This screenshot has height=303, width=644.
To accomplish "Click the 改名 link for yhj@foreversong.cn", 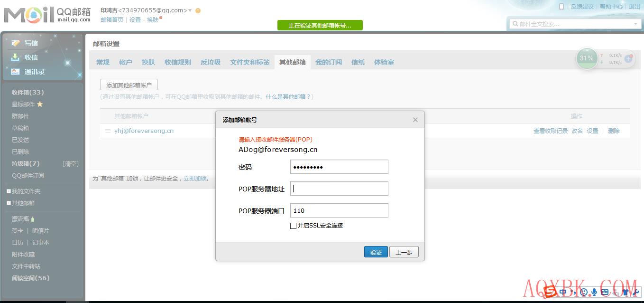I will click(577, 131).
